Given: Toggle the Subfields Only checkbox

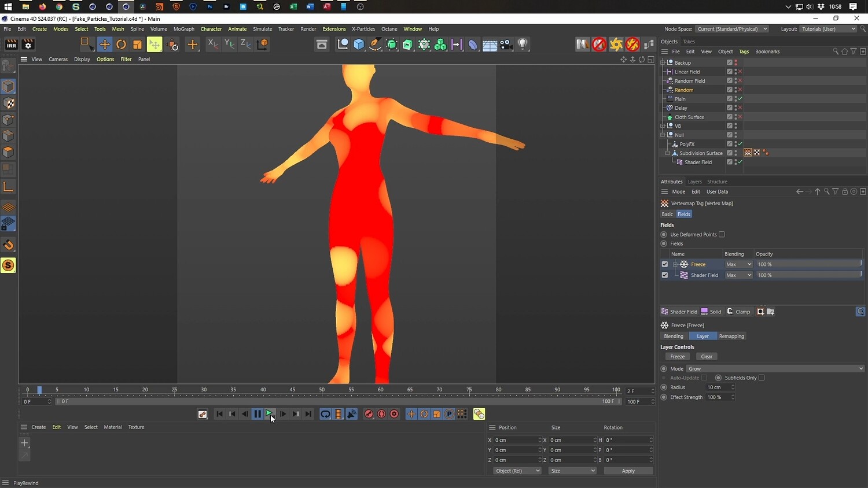Looking at the screenshot, I should click(762, 378).
